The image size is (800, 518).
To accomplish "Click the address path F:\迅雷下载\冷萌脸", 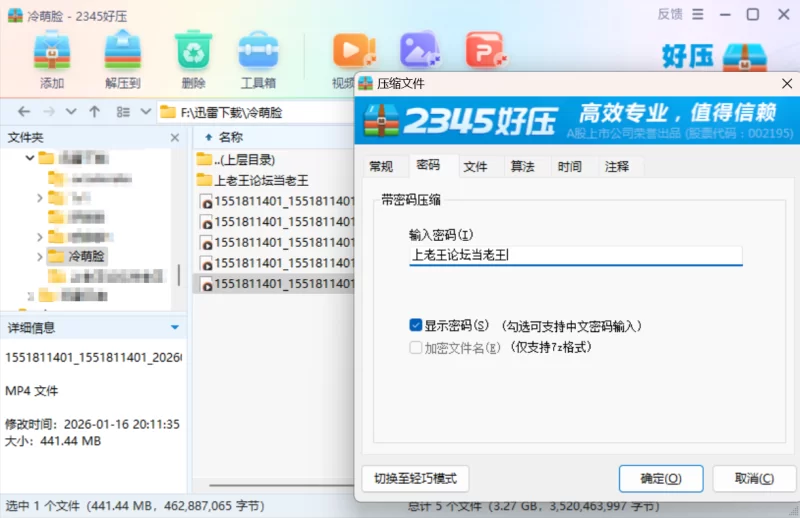I will coord(231,113).
